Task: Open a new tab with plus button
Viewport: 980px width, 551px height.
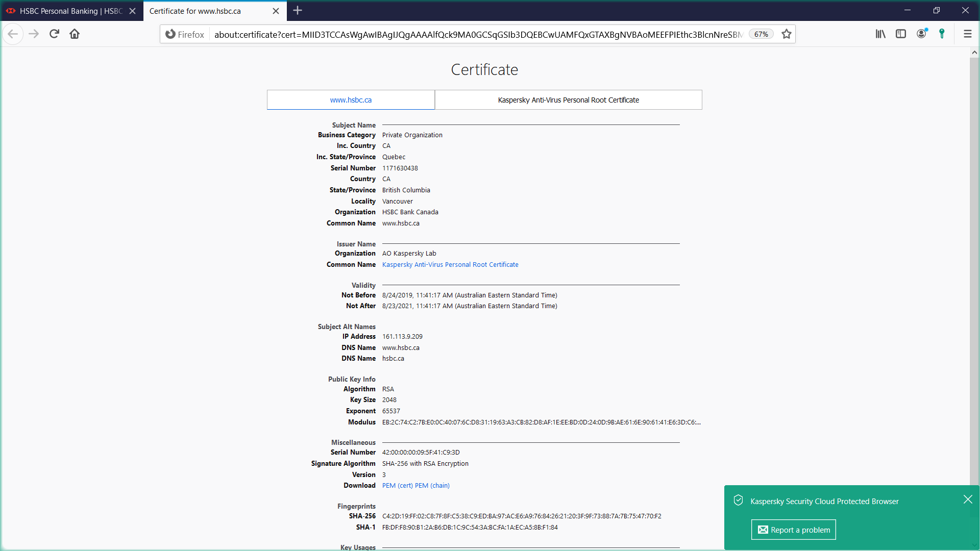Action: pos(298,10)
